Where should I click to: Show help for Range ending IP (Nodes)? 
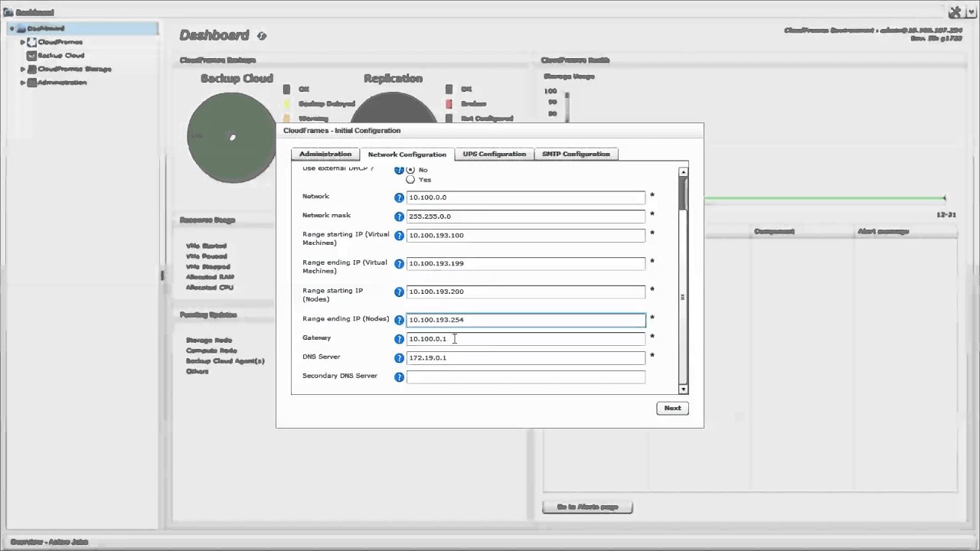pos(399,320)
